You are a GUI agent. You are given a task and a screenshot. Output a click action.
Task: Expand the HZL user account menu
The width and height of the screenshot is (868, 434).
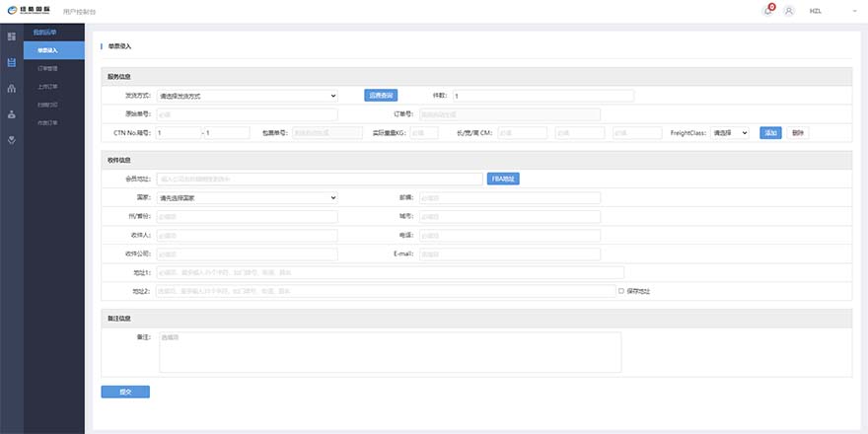coord(829,11)
